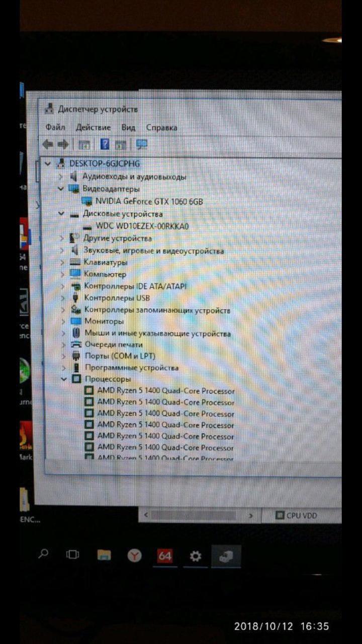
Task: Collapse the Видеоадаптеры category
Action: coord(61,189)
